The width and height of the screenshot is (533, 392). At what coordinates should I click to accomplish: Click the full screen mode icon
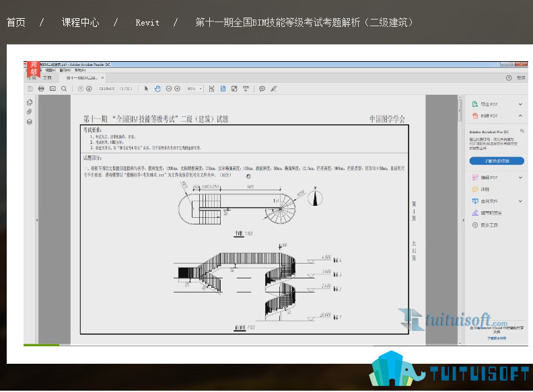tap(234, 89)
